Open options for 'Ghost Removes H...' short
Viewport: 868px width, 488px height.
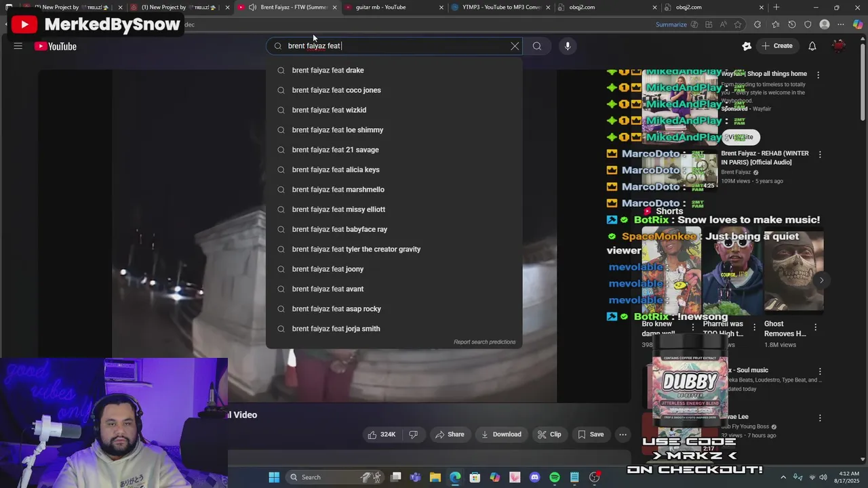tap(815, 327)
